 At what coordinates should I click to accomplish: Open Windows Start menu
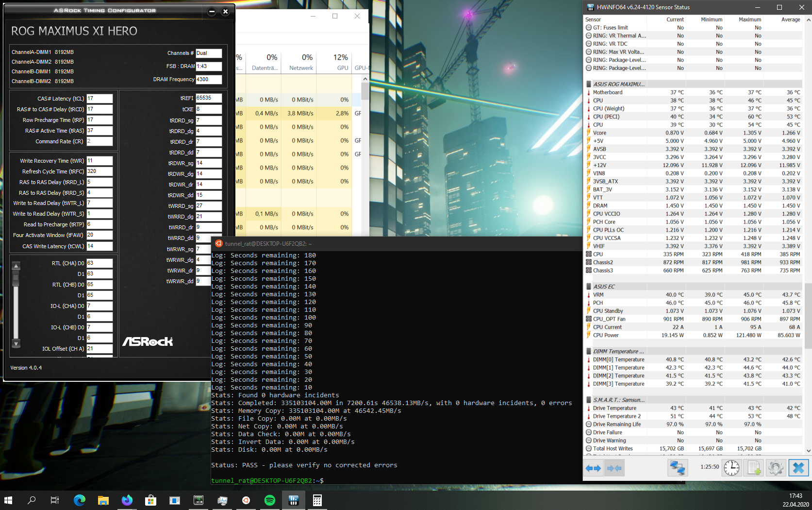8,500
